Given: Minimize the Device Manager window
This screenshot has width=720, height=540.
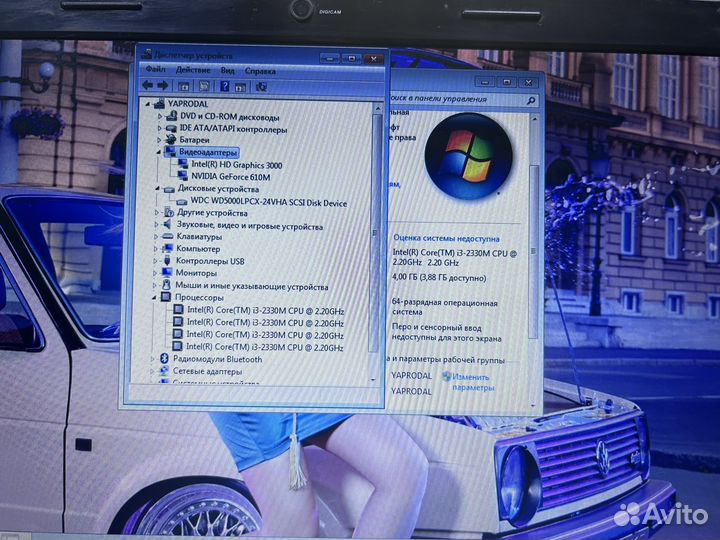Looking at the screenshot, I should (329, 58).
